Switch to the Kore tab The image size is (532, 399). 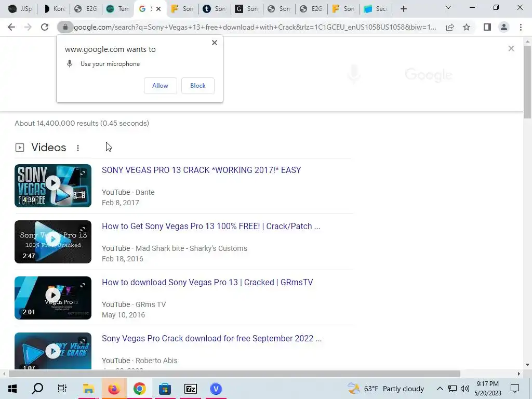pos(54,9)
